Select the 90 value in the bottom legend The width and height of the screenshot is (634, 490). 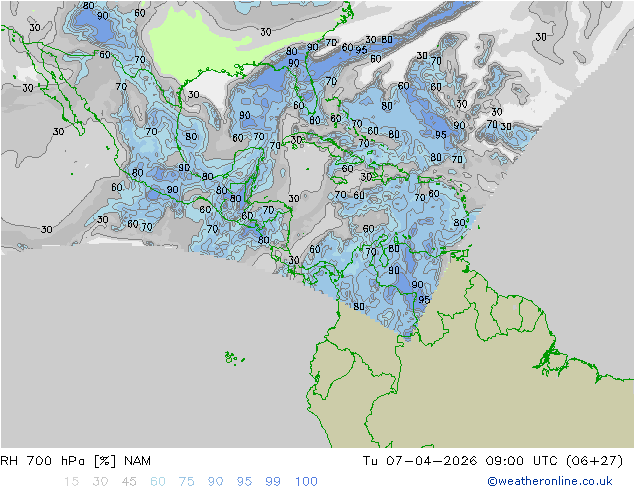pos(215,482)
